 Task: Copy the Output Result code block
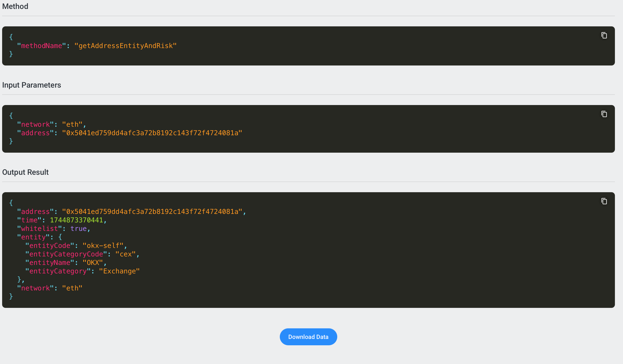tap(604, 201)
